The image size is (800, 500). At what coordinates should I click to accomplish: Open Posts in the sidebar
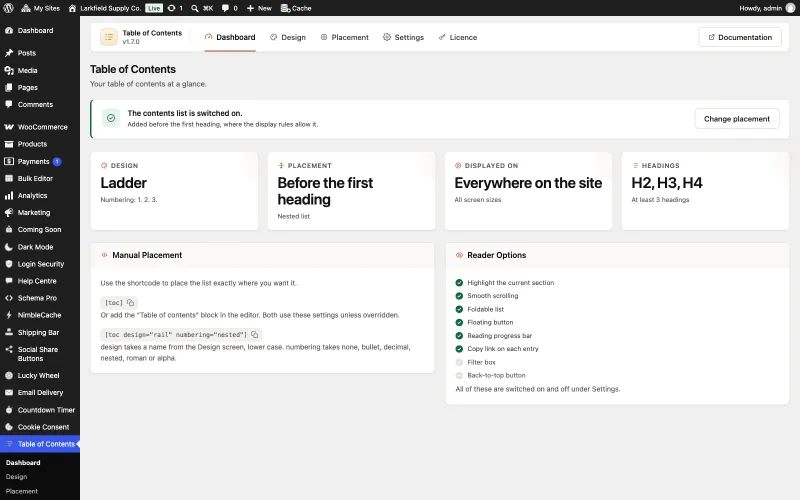tap(40, 53)
